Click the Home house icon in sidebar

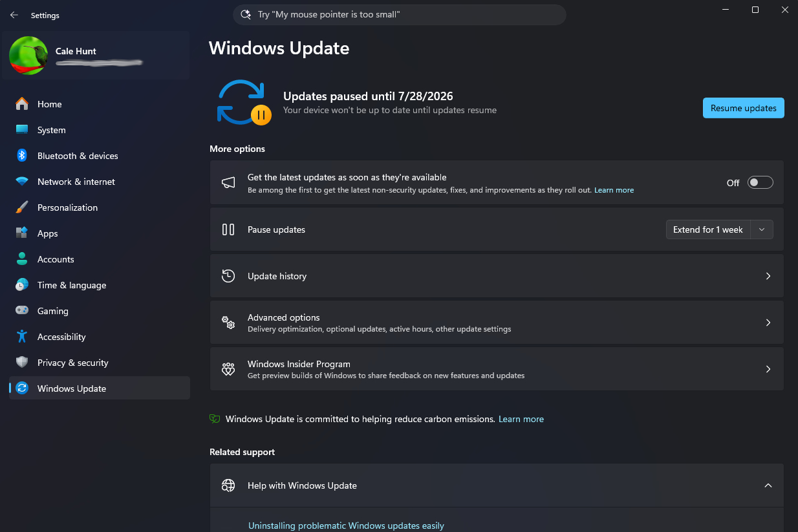coord(22,104)
